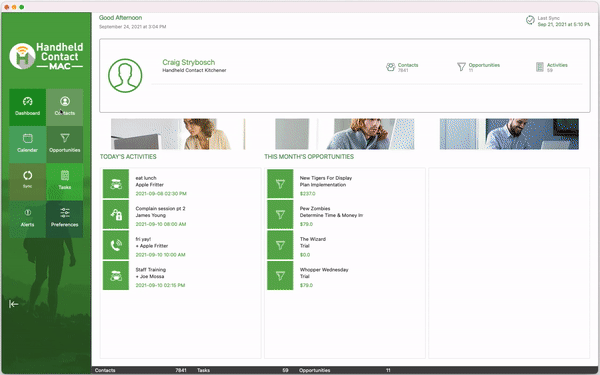Click the user profile avatar icon

tap(125, 75)
